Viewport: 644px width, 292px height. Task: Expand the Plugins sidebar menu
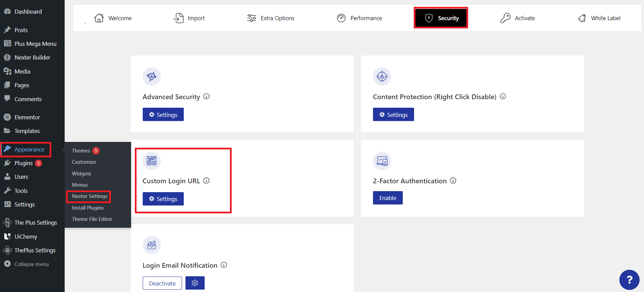pyautogui.click(x=24, y=163)
